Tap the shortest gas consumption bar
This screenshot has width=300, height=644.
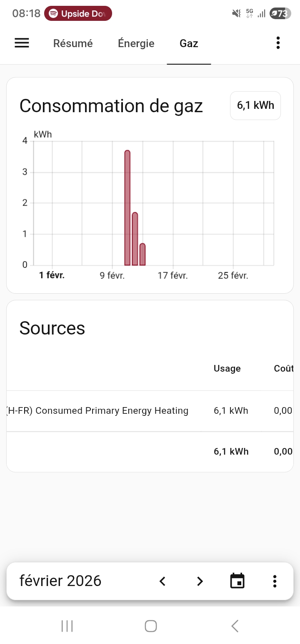pos(142,254)
